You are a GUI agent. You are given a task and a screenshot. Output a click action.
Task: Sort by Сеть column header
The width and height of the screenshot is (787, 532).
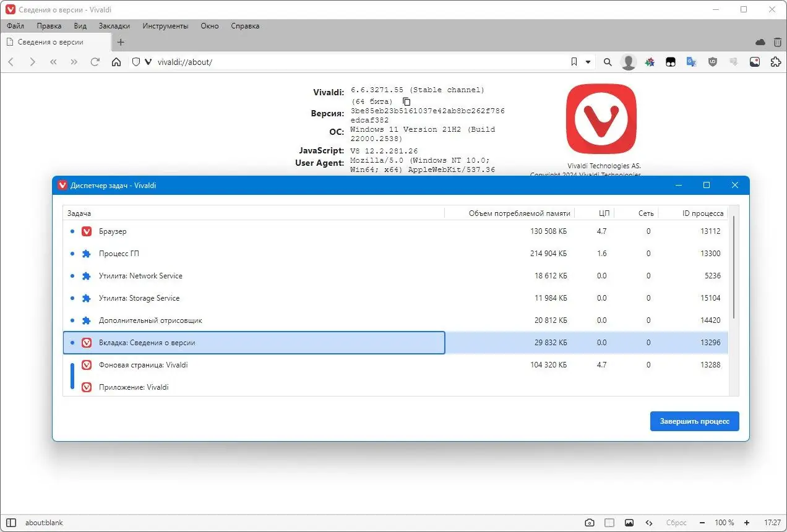coord(636,213)
